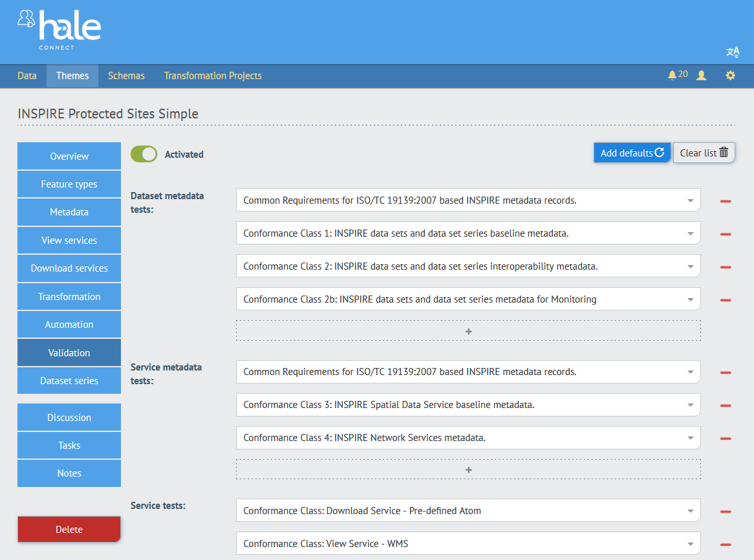Screen dimensions: 754x560
Task: Open the Notes tab
Action: tap(69, 473)
